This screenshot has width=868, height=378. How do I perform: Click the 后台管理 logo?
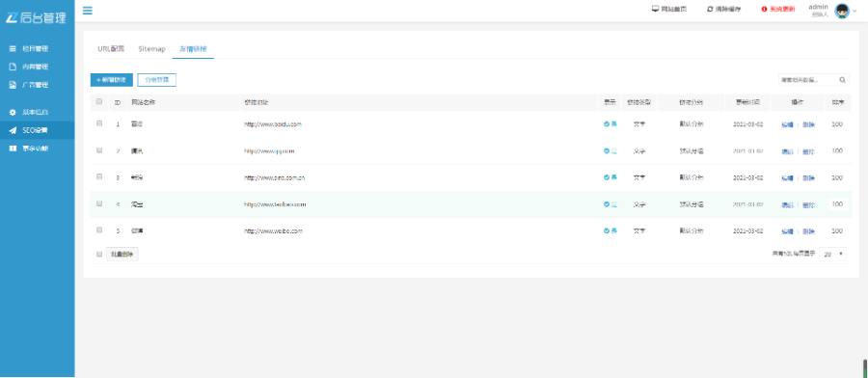click(37, 17)
